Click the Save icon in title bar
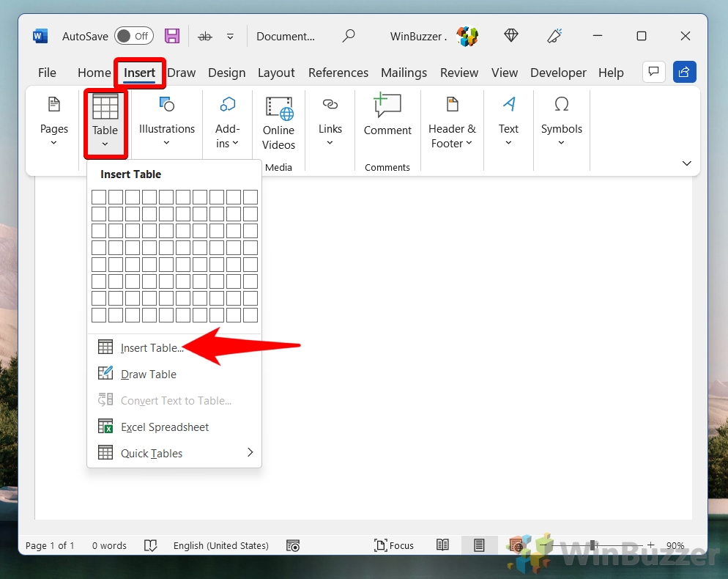728x579 pixels. click(x=172, y=36)
